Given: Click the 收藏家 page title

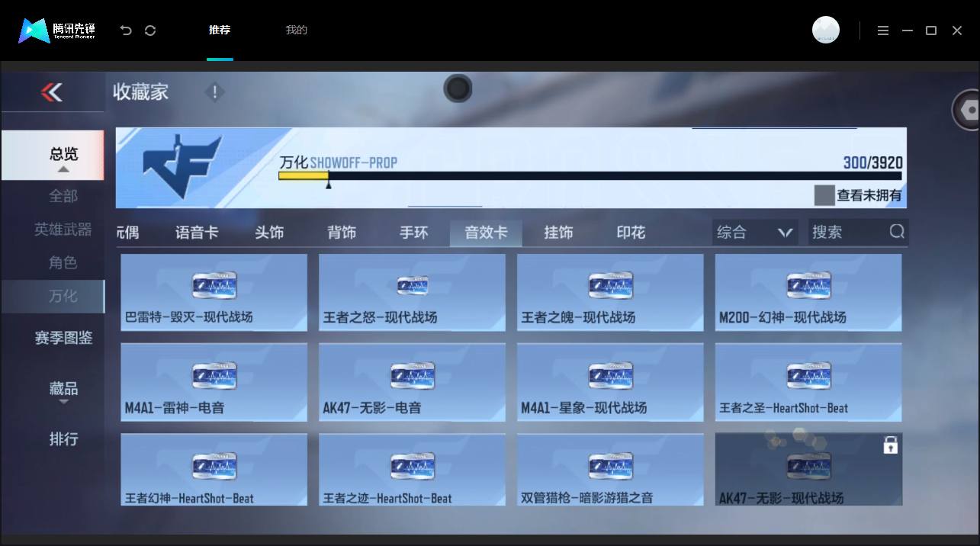Looking at the screenshot, I should pos(140,92).
